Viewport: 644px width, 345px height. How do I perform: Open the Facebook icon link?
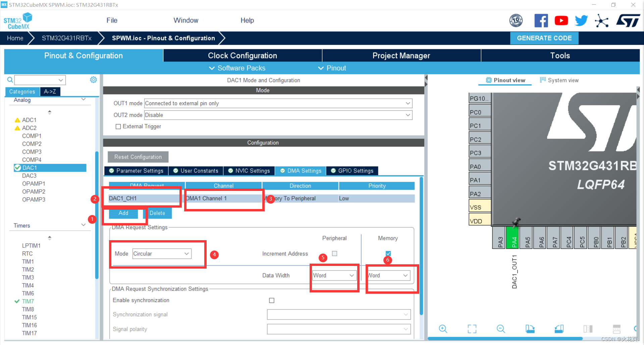pyautogui.click(x=541, y=21)
